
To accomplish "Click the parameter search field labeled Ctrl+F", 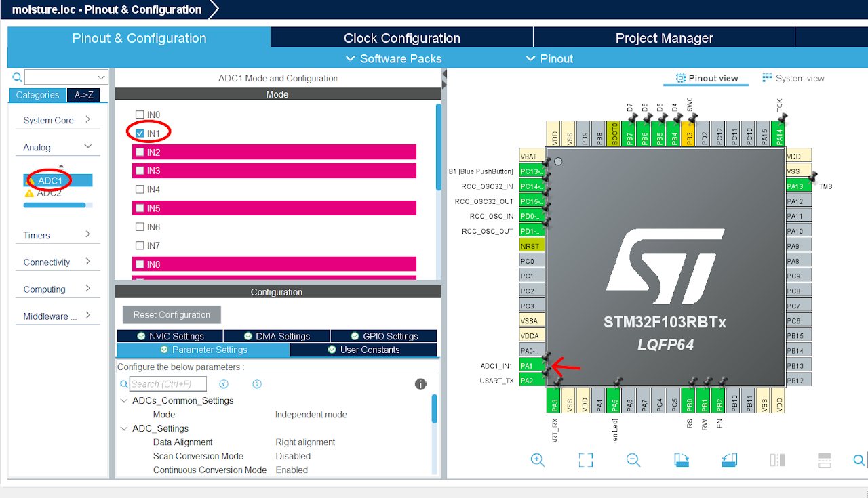I will pos(167,383).
